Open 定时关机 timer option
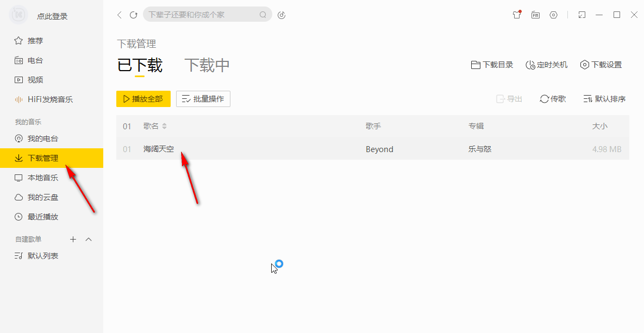Screen dimensions: 644x333 547,65
